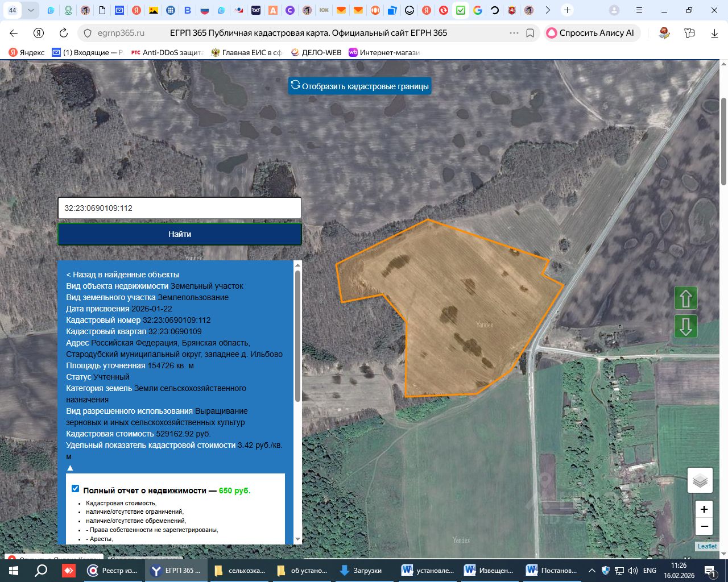The image size is (728, 582).
Task: Expand the tab list dropdown chevron
Action: pyautogui.click(x=31, y=10)
